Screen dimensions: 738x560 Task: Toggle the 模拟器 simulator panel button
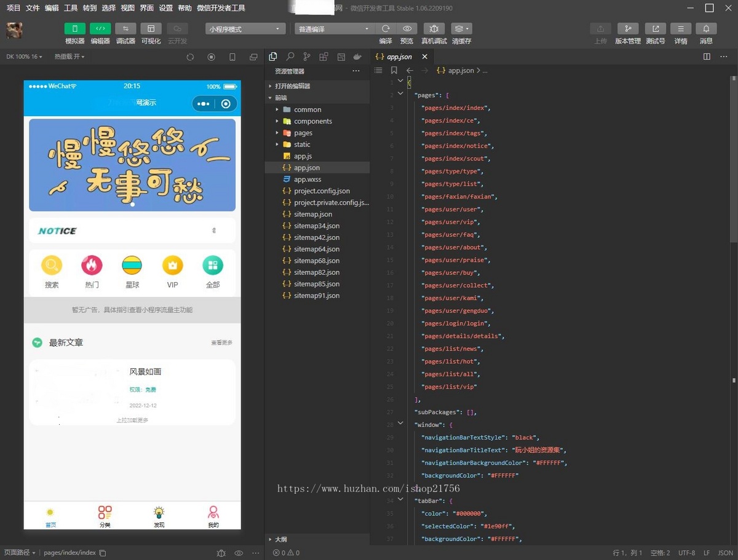(75, 29)
